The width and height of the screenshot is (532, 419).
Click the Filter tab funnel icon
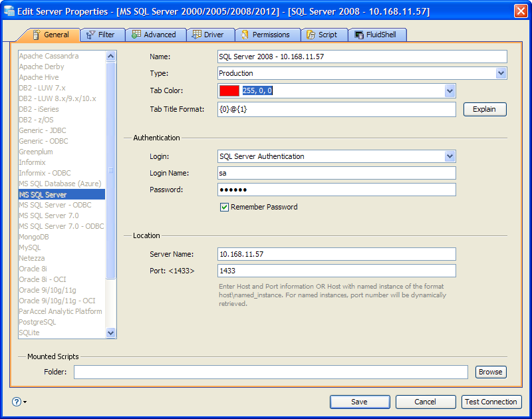90,35
